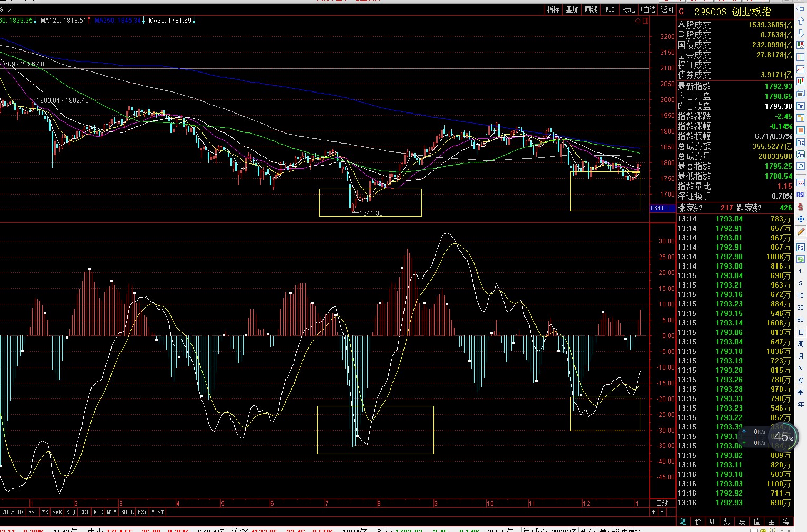807x532 pixels.
Task: Switch to 30-minute period
Action: point(800,308)
